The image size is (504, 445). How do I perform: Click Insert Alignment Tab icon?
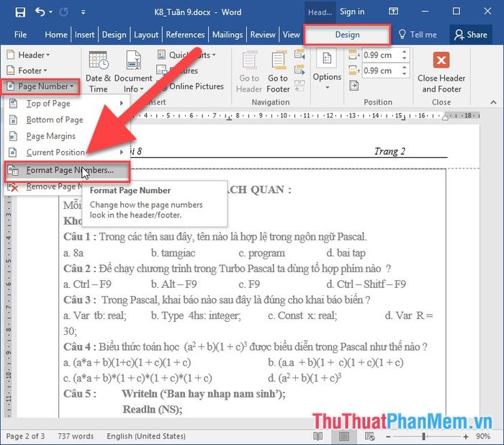click(x=354, y=86)
